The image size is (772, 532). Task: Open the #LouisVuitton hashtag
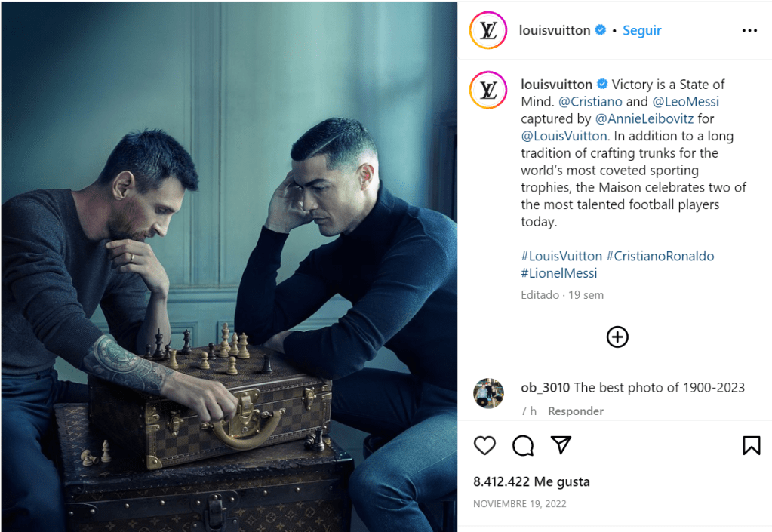click(x=561, y=256)
